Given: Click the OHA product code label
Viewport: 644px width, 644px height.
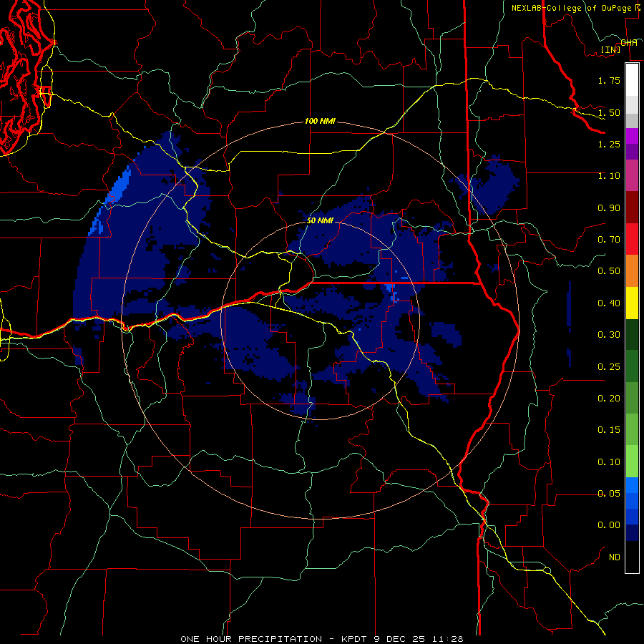Looking at the screenshot, I should [629, 42].
